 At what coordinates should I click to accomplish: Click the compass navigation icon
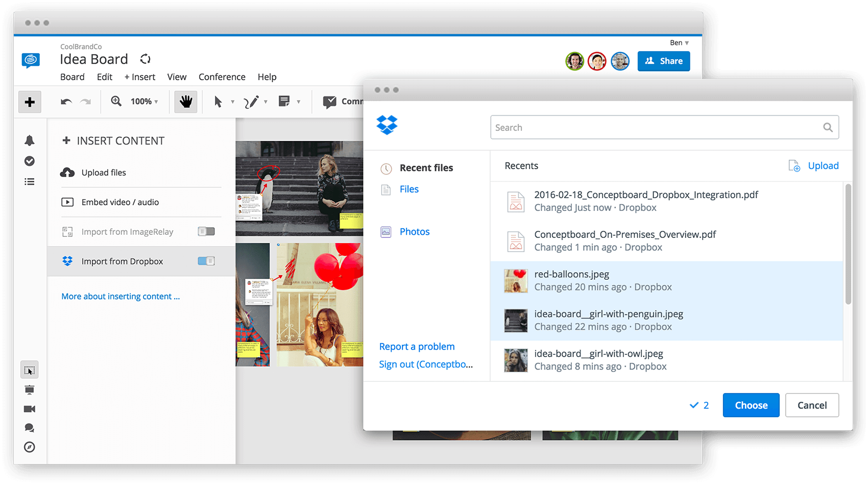(30, 447)
